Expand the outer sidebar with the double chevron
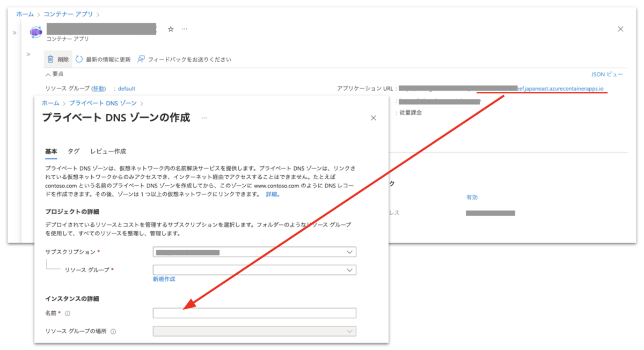 pos(14,33)
